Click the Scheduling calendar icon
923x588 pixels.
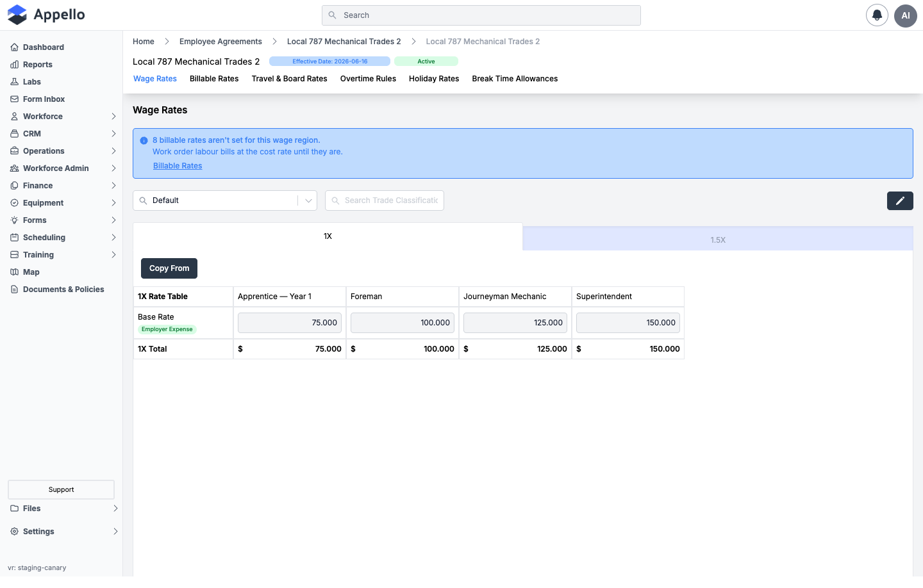pos(14,238)
